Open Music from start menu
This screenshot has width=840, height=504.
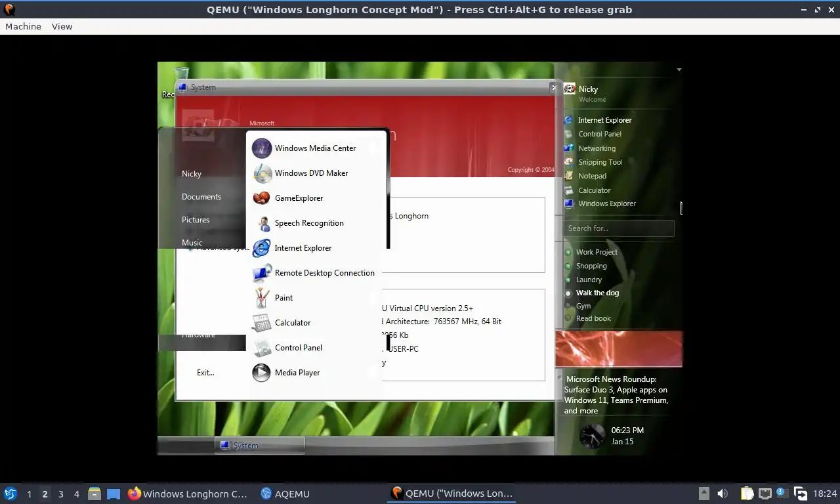[x=192, y=242]
